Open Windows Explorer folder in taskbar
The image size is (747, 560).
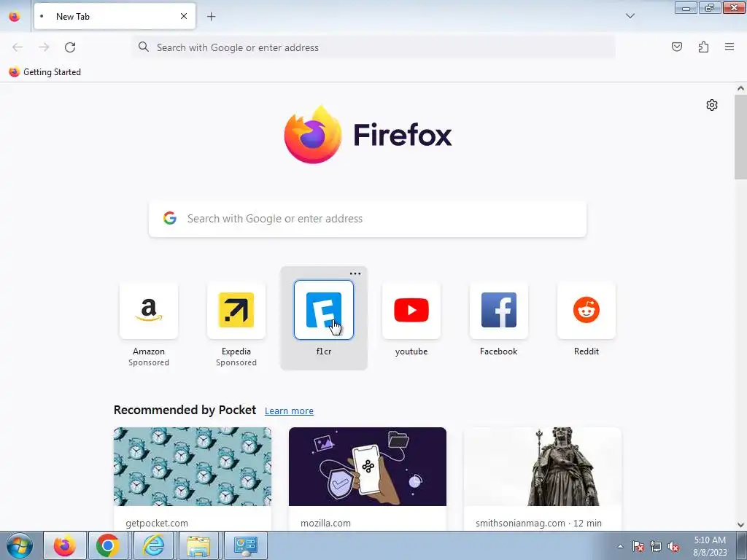pyautogui.click(x=198, y=545)
